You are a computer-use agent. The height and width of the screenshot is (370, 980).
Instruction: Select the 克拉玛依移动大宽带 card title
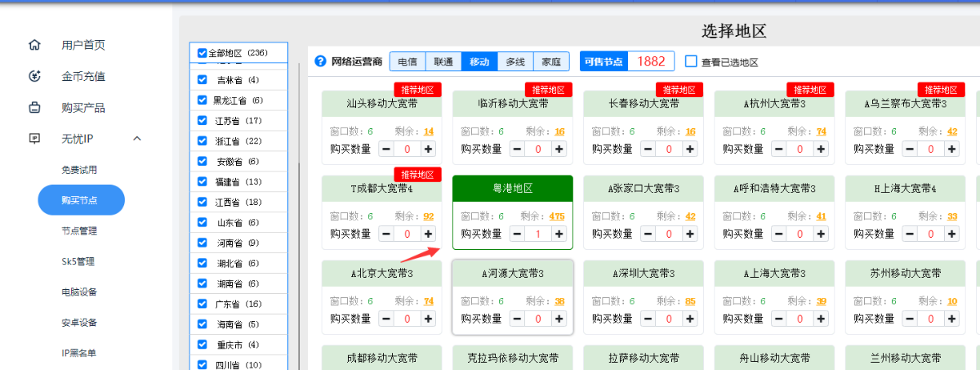coord(513,358)
